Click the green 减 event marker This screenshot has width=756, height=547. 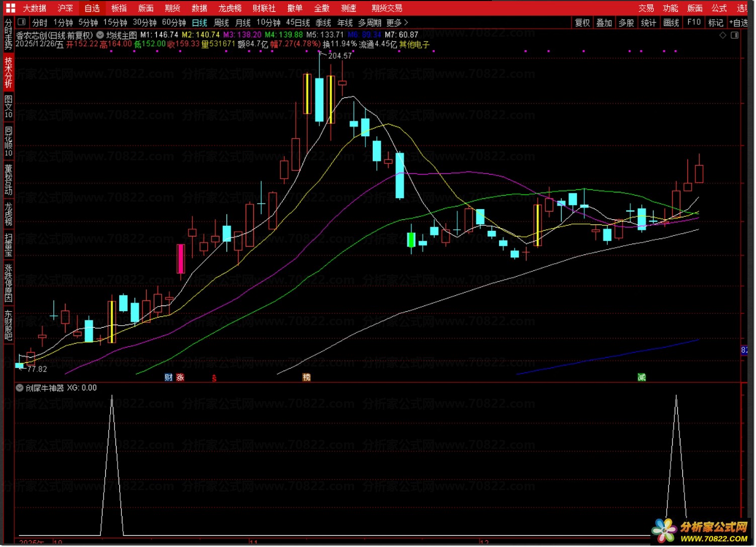click(641, 378)
